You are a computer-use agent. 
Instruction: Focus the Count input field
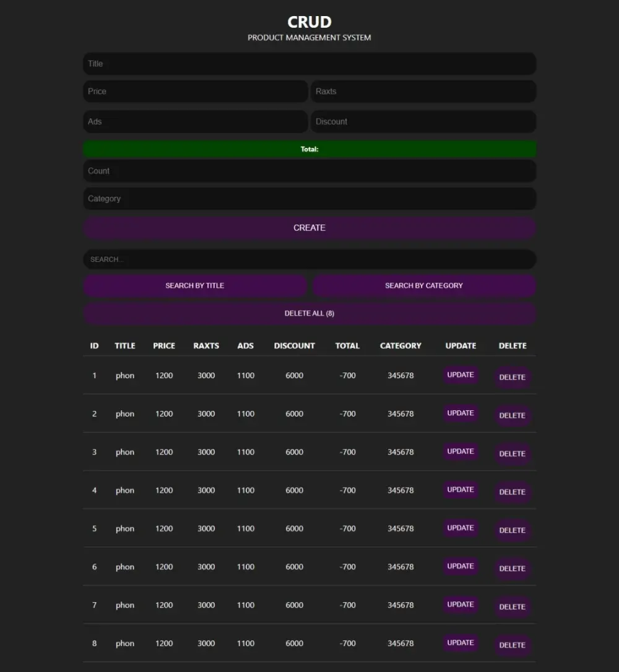[x=309, y=171]
